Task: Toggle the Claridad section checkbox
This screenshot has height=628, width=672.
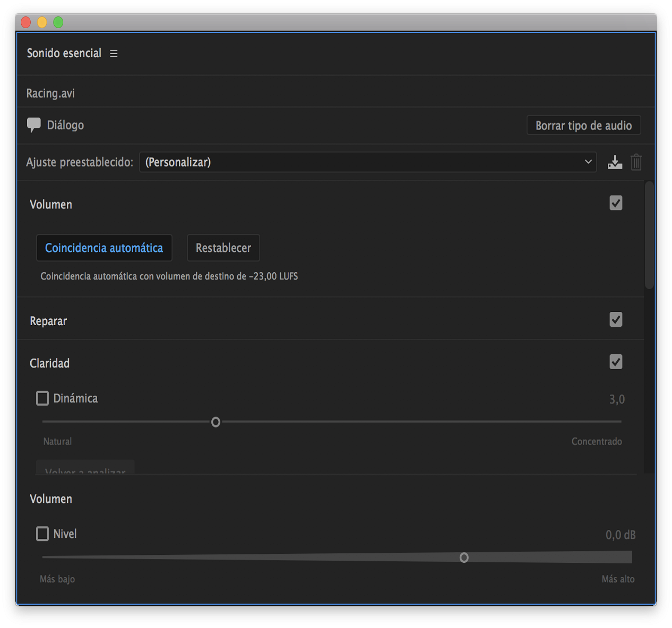Action: tap(616, 362)
